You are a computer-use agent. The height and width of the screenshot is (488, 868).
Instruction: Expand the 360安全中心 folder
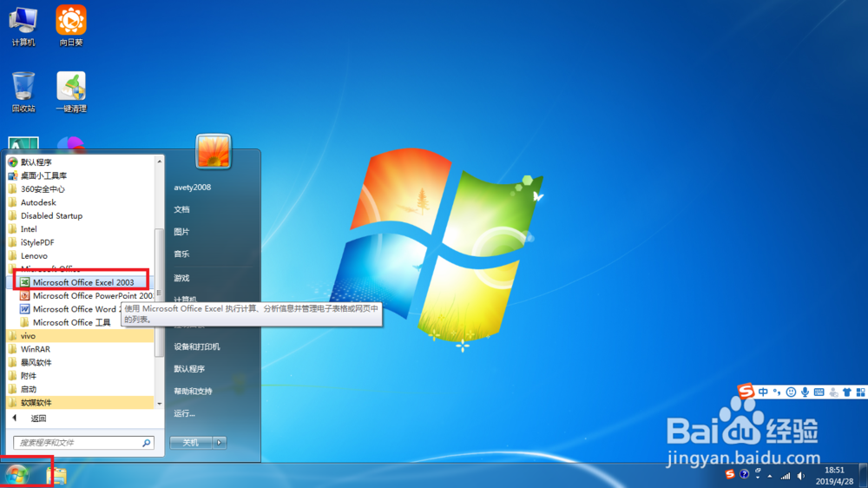80,189
